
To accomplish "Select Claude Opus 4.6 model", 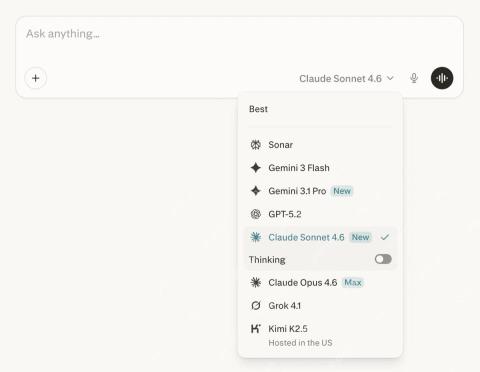I will (320, 283).
